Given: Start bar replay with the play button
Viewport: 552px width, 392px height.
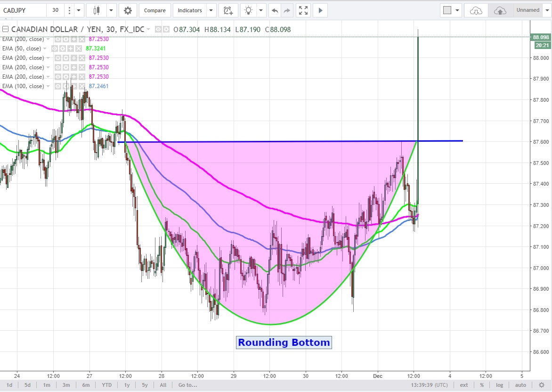Looking at the screenshot, I should point(321,10).
